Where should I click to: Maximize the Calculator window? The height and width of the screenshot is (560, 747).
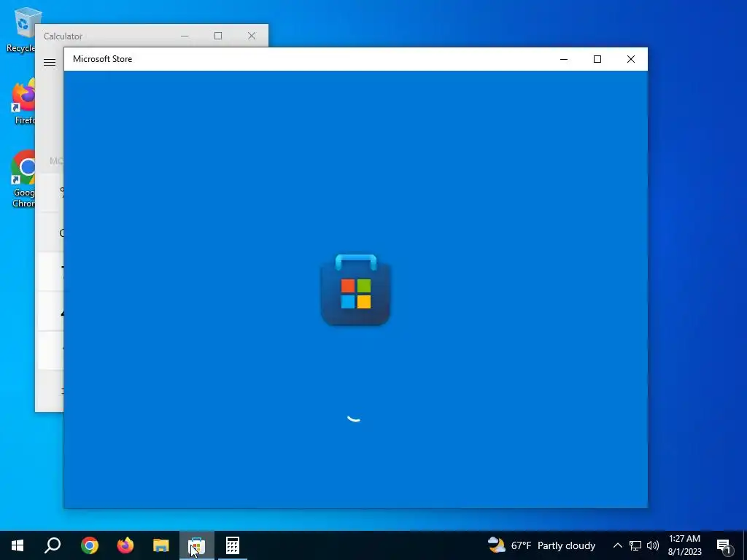pyautogui.click(x=218, y=36)
